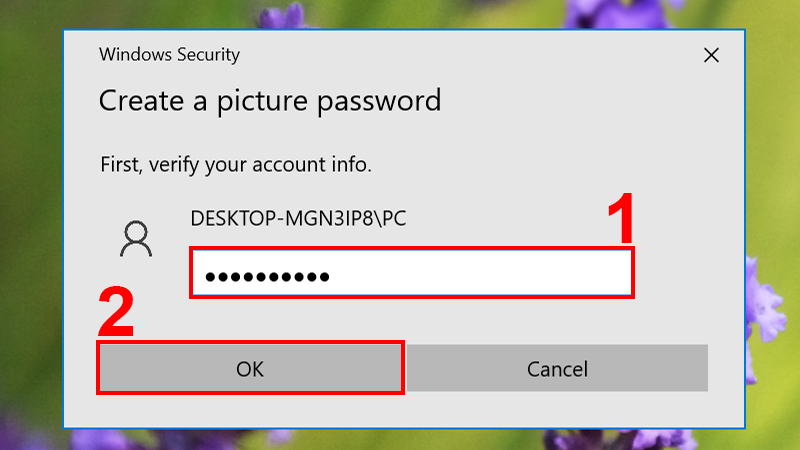Click the verify your account info text

236,164
